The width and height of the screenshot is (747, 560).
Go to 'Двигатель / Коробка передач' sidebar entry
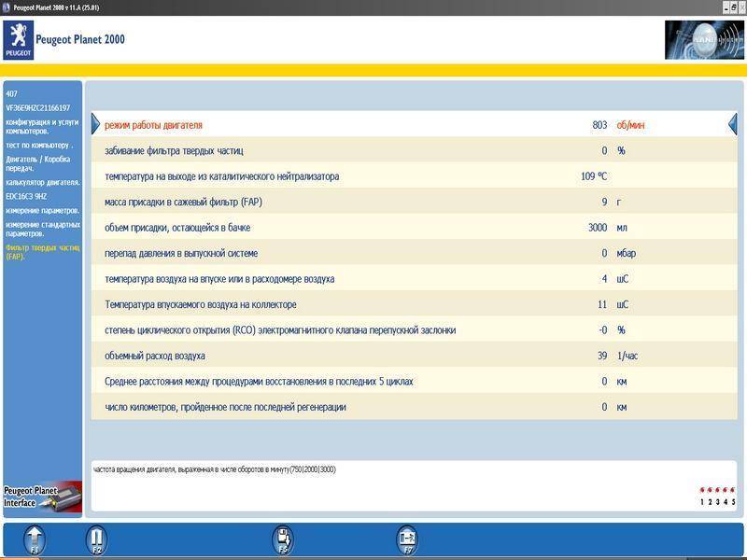[42, 163]
